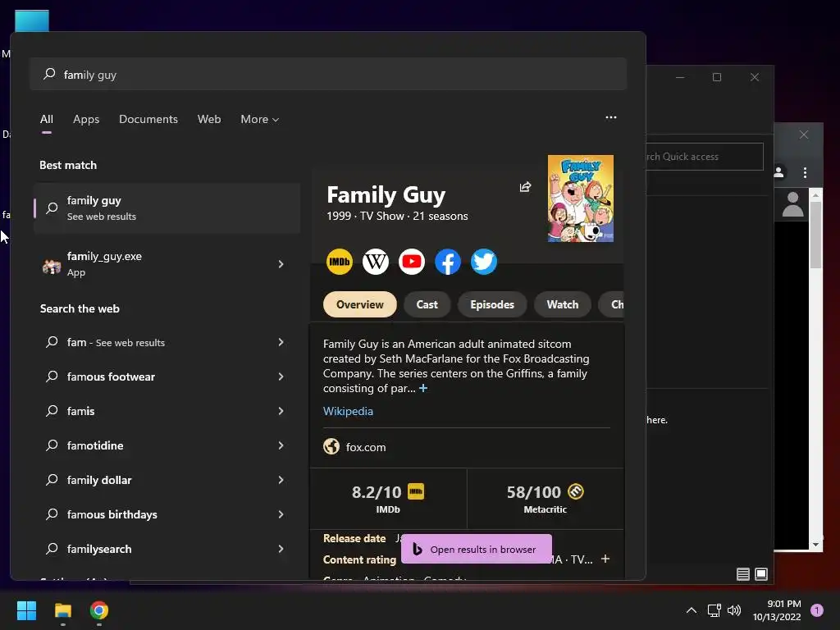Image resolution: width=840 pixels, height=630 pixels.
Task: Open the YouTube icon for Family Guy
Action: (412, 262)
